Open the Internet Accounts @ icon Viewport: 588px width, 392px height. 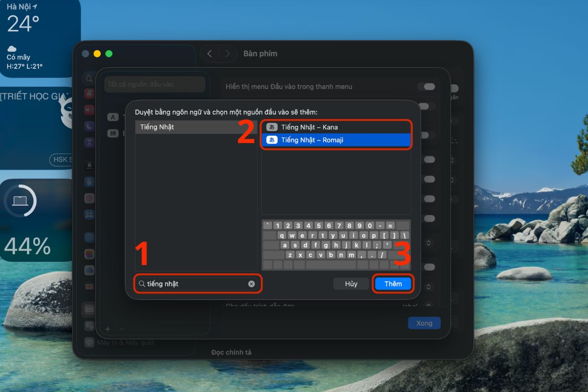[89, 238]
